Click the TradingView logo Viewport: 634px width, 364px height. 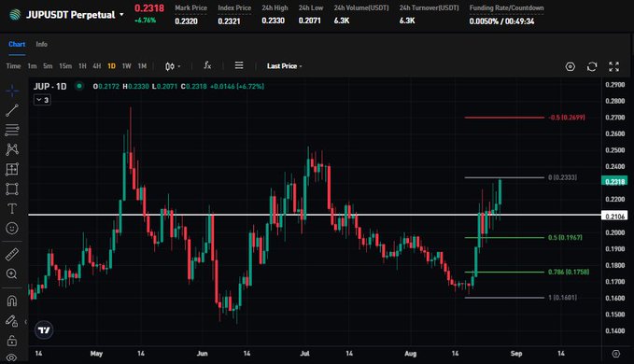click(x=44, y=330)
